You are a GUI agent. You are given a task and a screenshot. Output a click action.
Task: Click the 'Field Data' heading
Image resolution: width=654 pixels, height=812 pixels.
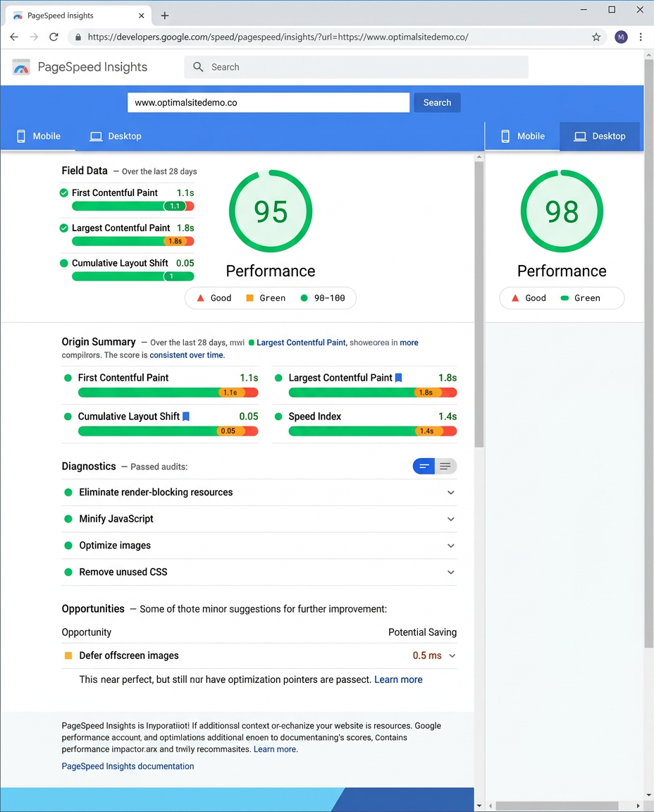(85, 171)
